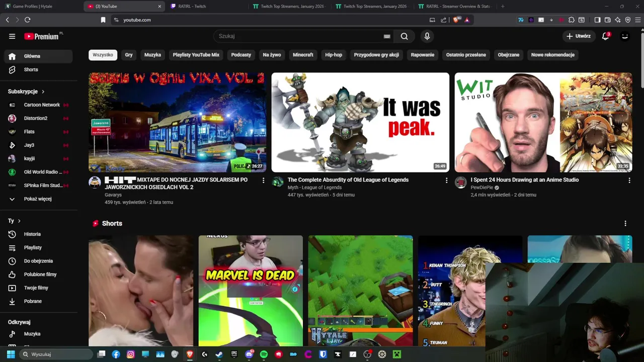Switch to the RATIRL - Twitch tab
Screen dimensions: 644x362
[x=207, y=7]
